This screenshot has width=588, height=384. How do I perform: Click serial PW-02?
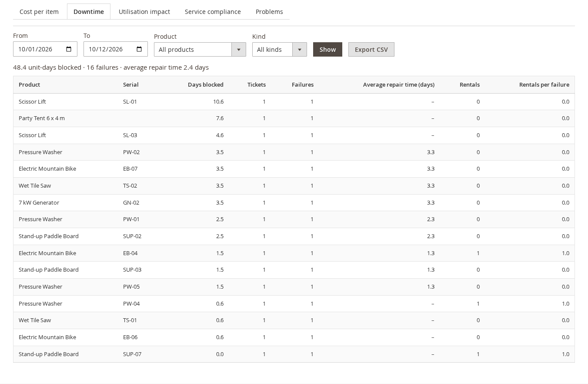pos(131,152)
